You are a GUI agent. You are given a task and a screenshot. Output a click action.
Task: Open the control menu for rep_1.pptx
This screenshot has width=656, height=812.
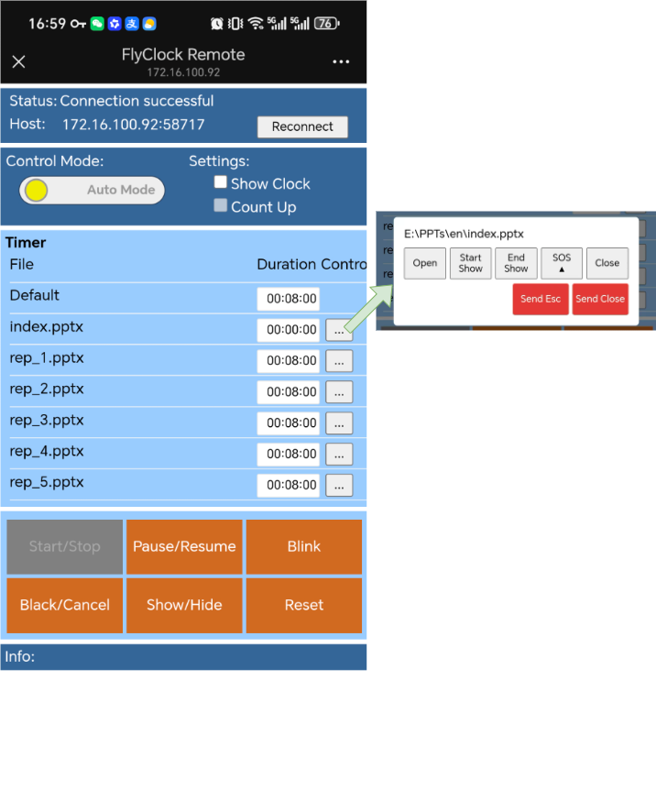[339, 361]
